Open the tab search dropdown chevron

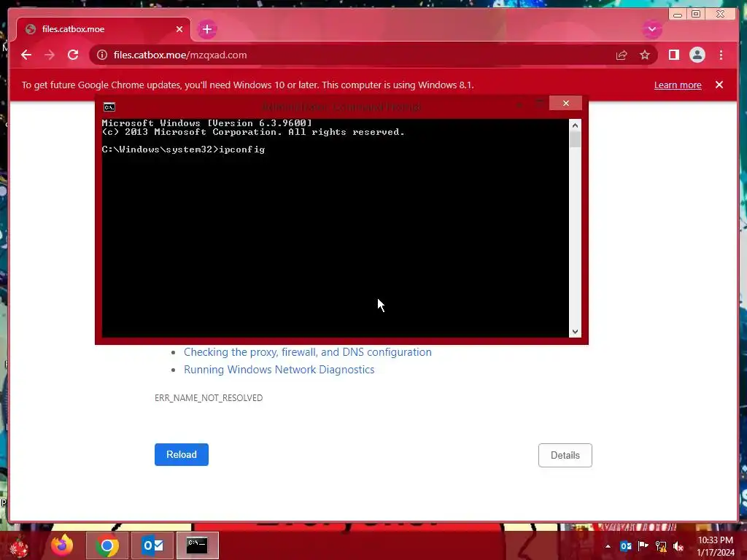tap(651, 29)
